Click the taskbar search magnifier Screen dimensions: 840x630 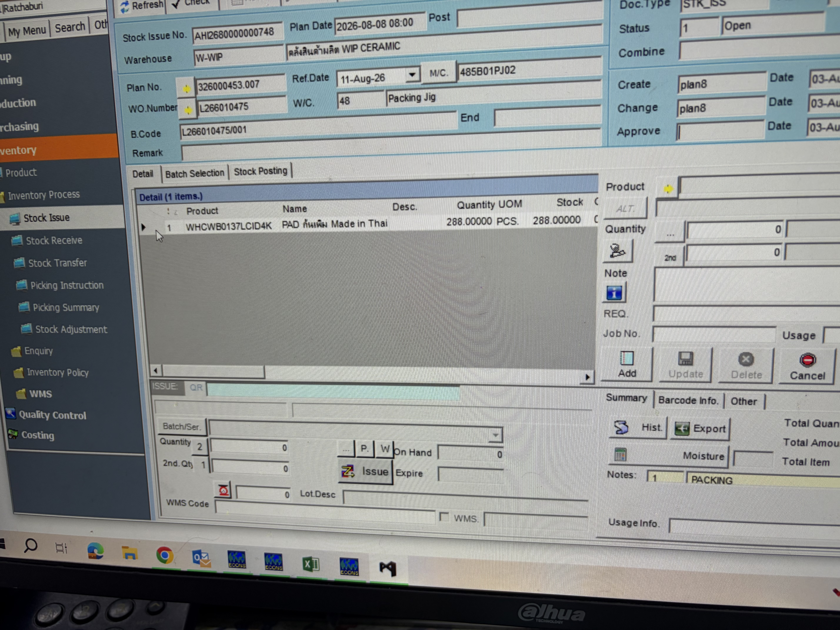point(30,546)
